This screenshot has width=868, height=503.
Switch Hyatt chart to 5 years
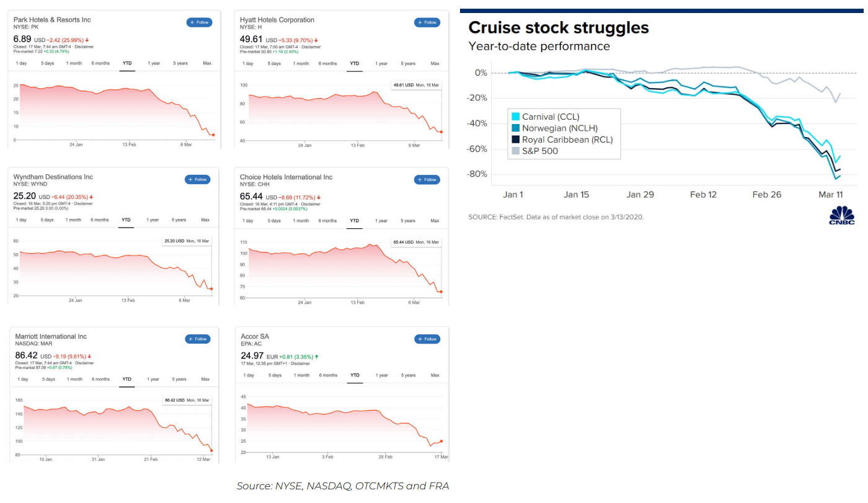(x=408, y=63)
